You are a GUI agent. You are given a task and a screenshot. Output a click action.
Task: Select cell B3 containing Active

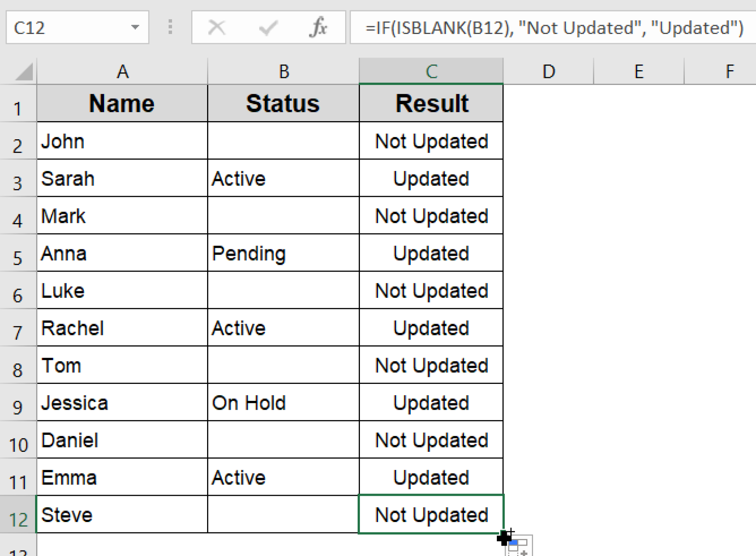coord(283,179)
